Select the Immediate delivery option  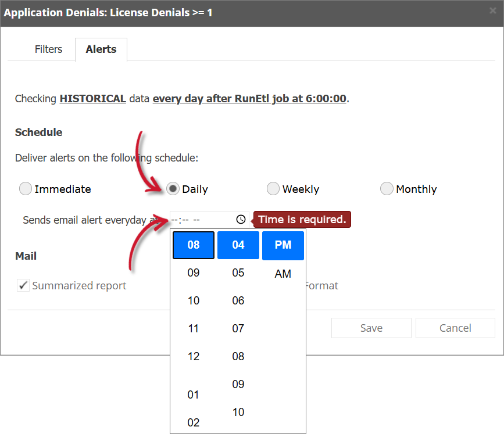26,188
